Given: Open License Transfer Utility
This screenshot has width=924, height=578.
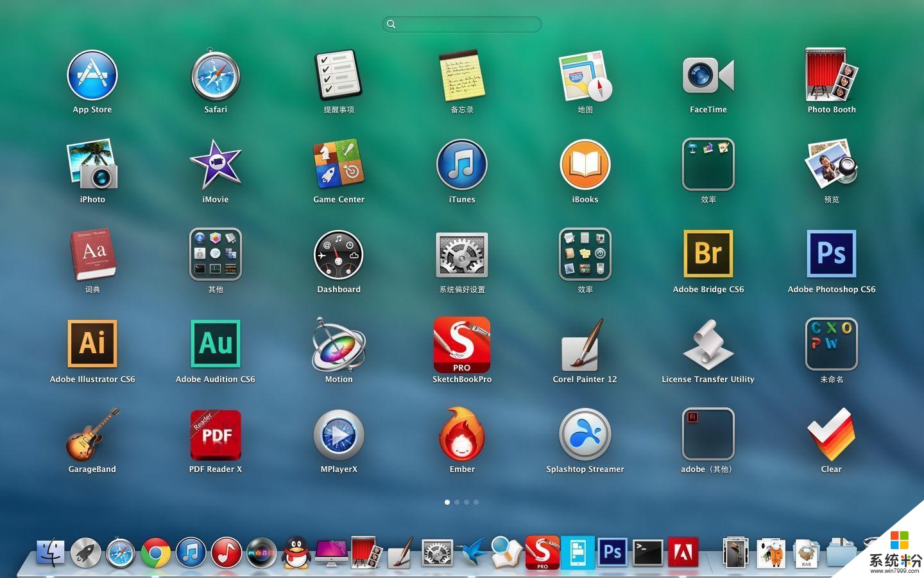Looking at the screenshot, I should click(x=708, y=344).
